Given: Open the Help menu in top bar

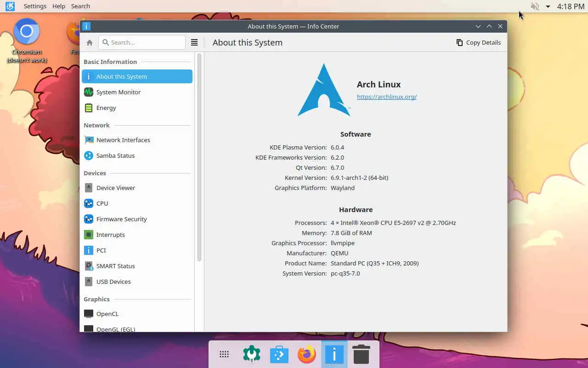Looking at the screenshot, I should coord(59,6).
